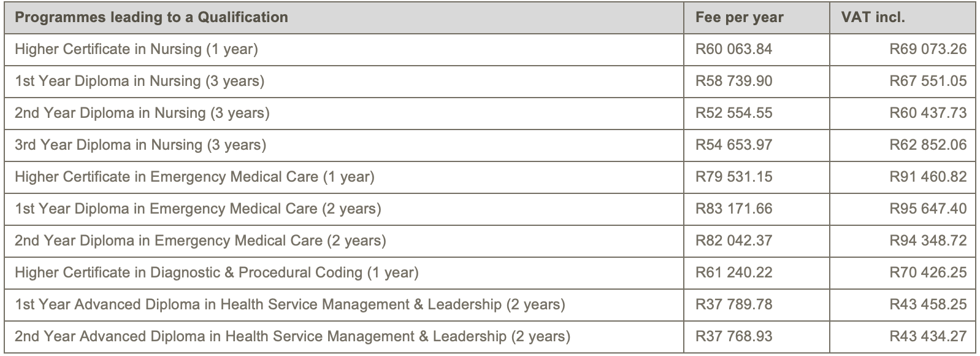The width and height of the screenshot is (980, 356).
Task: Click the Fee per year column header
Action: (x=740, y=17)
